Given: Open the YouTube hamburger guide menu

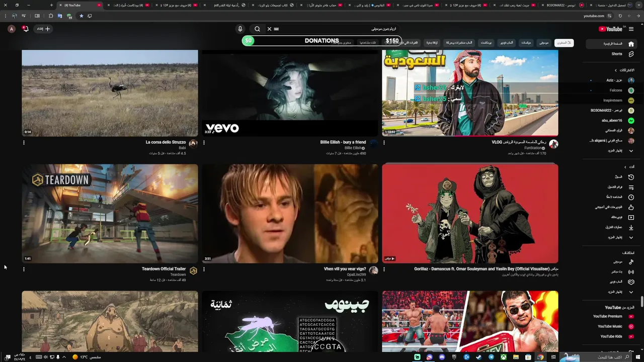Looking at the screenshot, I should [x=631, y=29].
